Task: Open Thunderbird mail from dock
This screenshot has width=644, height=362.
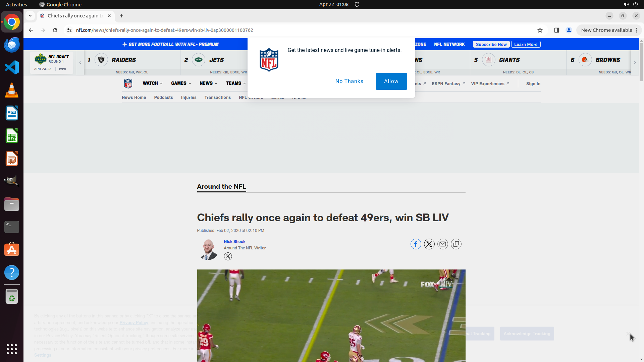Action: (12, 45)
